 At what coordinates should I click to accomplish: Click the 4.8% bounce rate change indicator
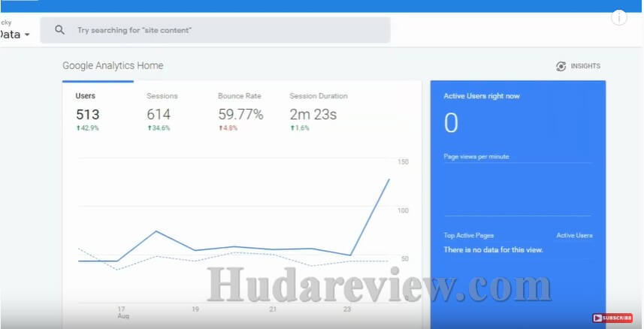tap(228, 128)
